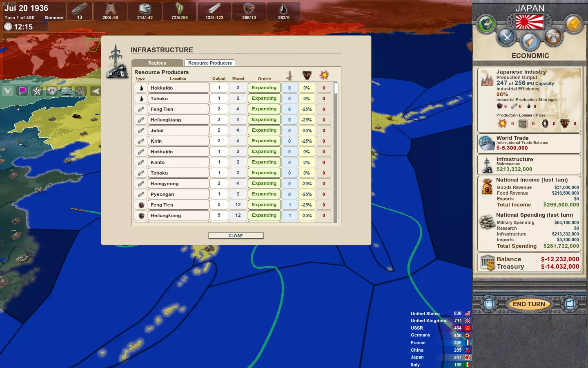The height and width of the screenshot is (368, 588).
Task: Click the END TURN button
Action: [529, 304]
